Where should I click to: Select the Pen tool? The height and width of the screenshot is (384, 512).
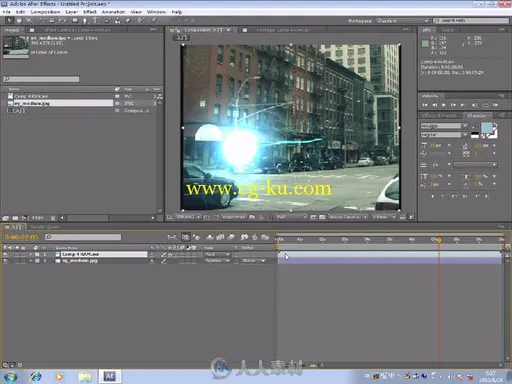(85, 21)
